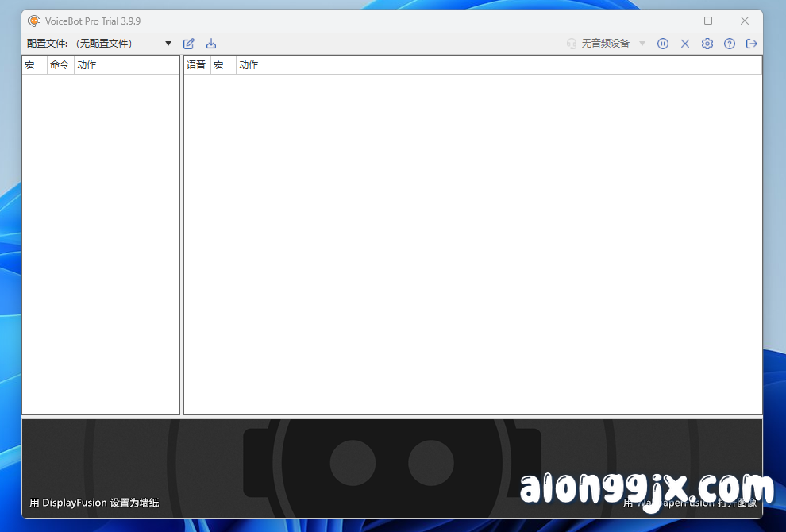The image size is (786, 532).
Task: Click the VoiceBot logo in the title bar
Action: click(33, 21)
